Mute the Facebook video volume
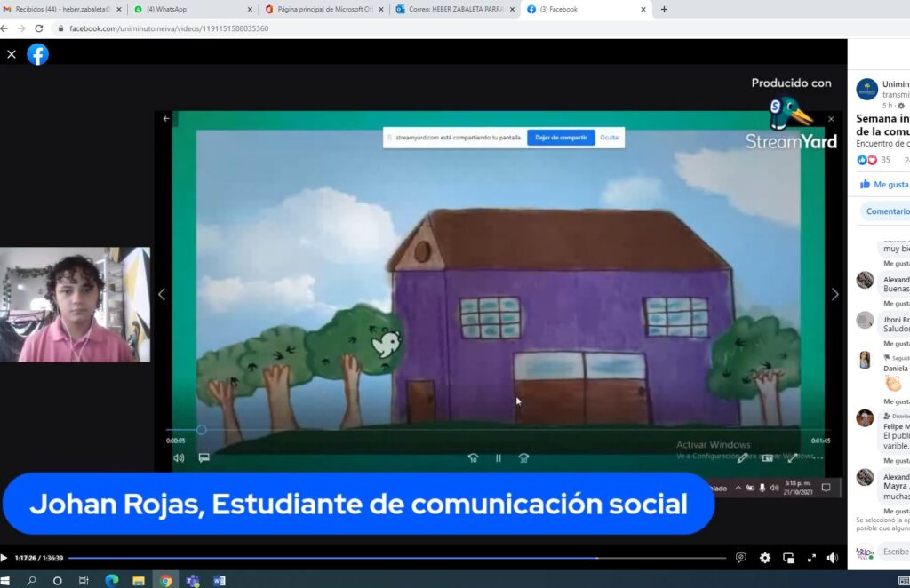Screen dimensions: 910x588 tap(833, 558)
